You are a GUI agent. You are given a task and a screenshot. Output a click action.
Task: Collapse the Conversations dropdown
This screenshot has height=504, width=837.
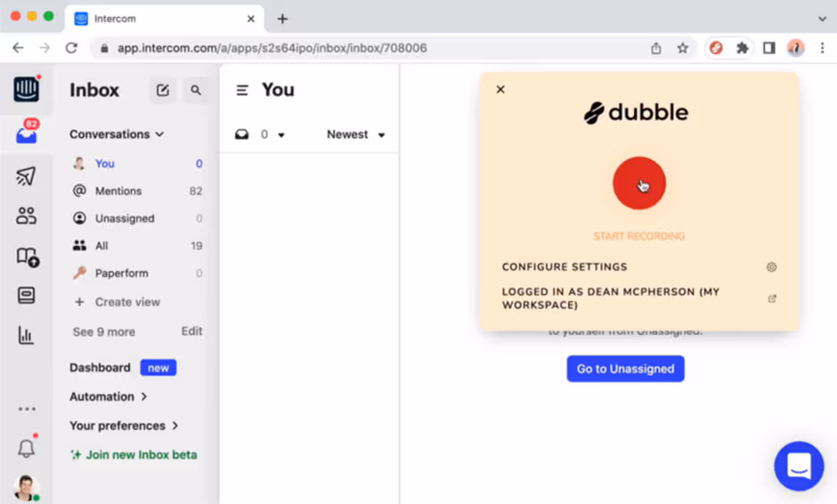pos(117,134)
